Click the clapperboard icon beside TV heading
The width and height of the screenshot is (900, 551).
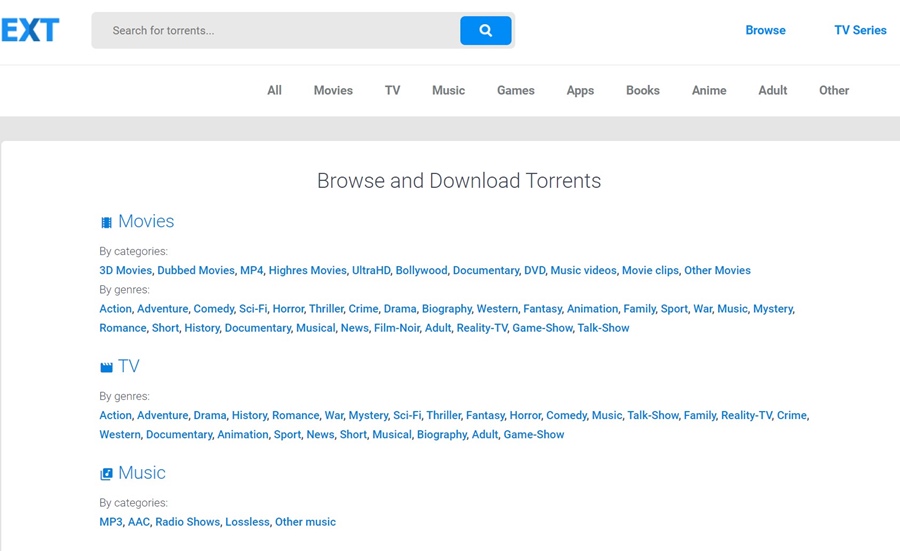[x=106, y=368]
